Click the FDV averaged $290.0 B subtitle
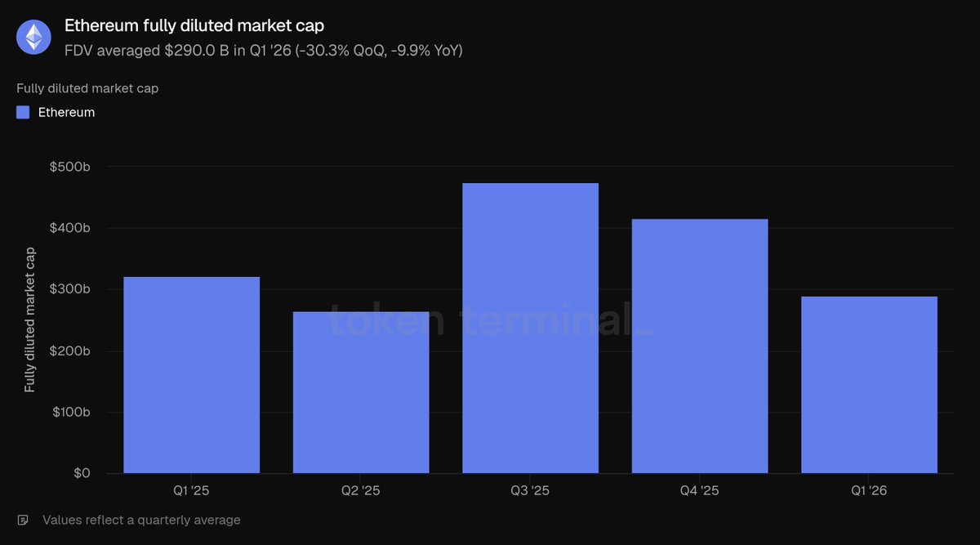 point(264,51)
